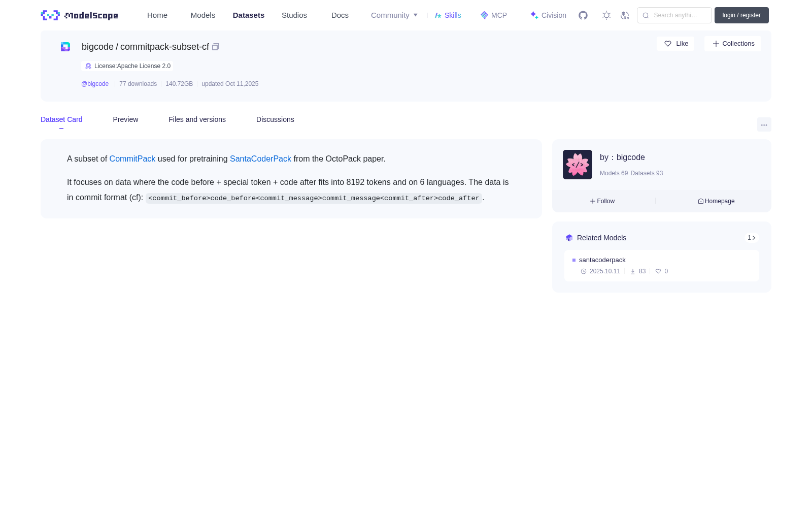Click the dataset avatar icon beside the title

click(65, 47)
